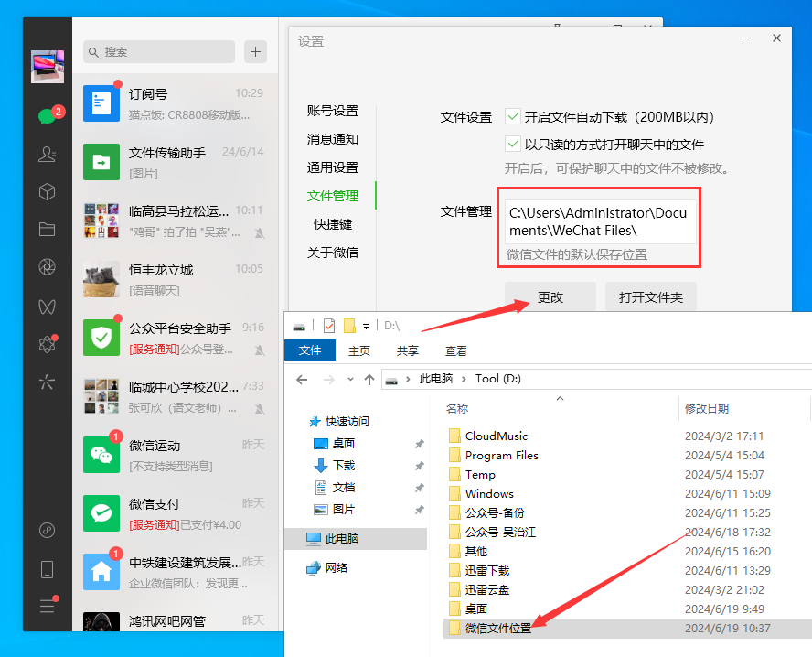Click the mobile phone icon in sidebar
Screen dimensions: 812x657
click(x=47, y=569)
